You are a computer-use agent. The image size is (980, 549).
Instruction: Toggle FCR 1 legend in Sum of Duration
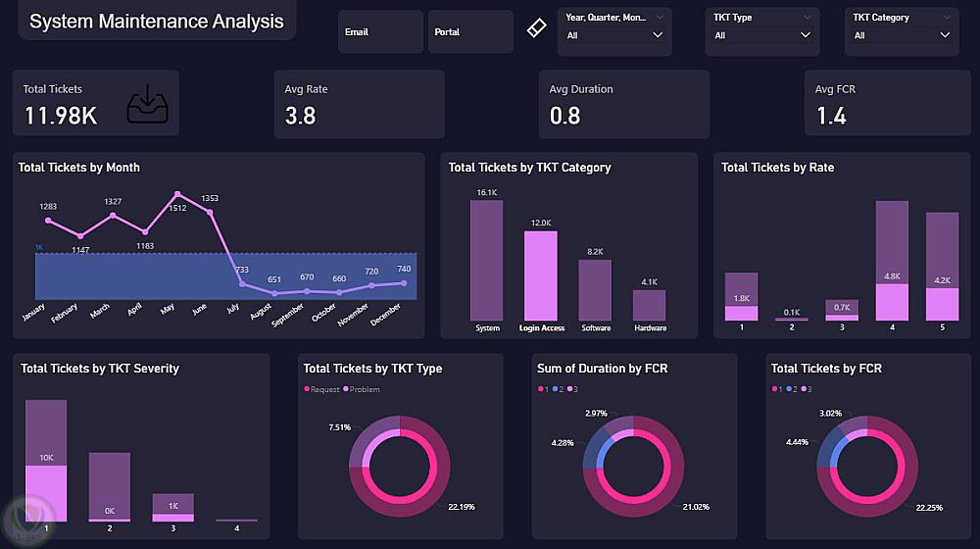click(541, 389)
